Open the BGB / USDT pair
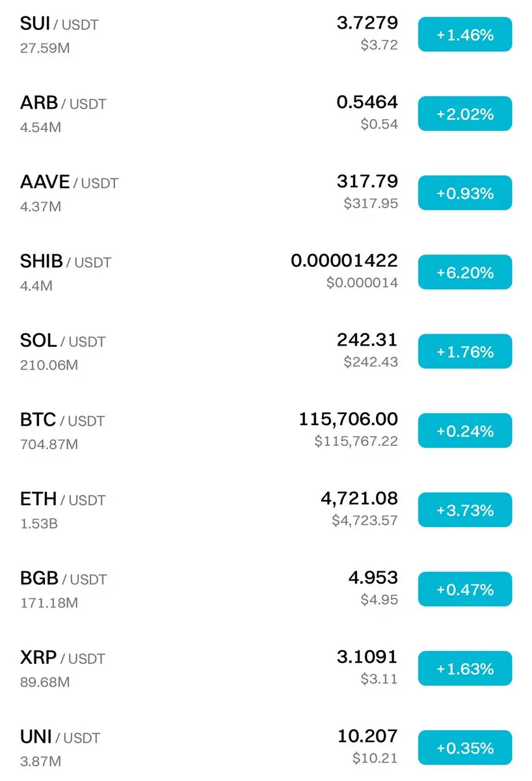532x781 pixels. tap(266, 590)
